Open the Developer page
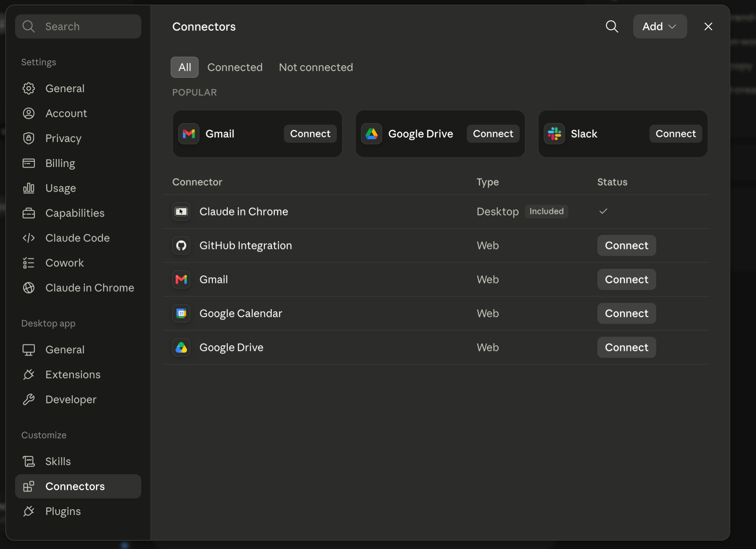 click(78, 400)
